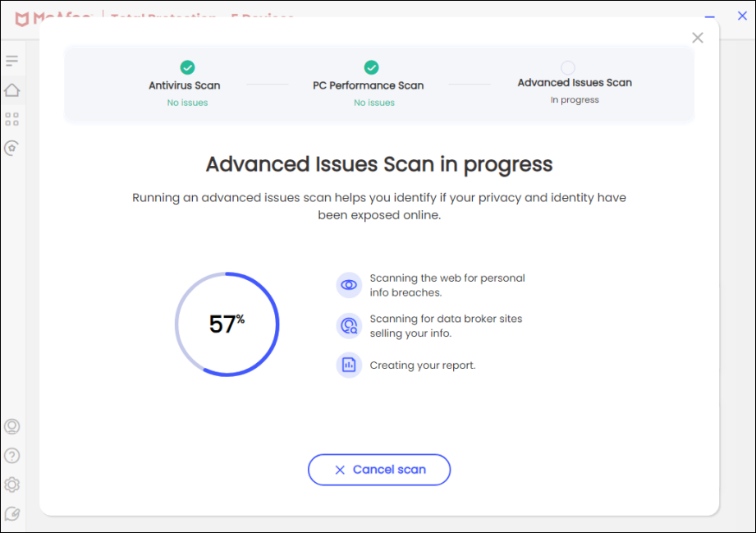Image resolution: width=756 pixels, height=533 pixels.
Task: Select the Home icon in the sidebar
Action: coord(11,90)
